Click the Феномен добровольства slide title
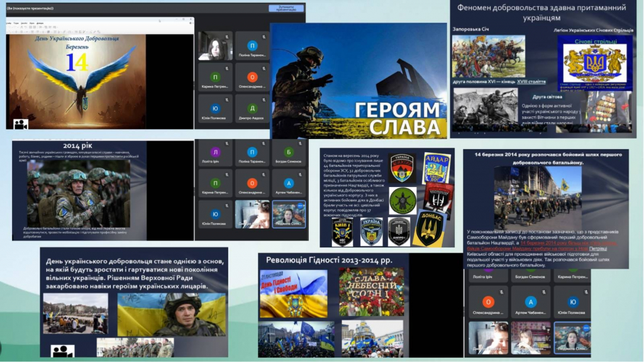Viewport: 644px width, 362px height. [x=541, y=13]
